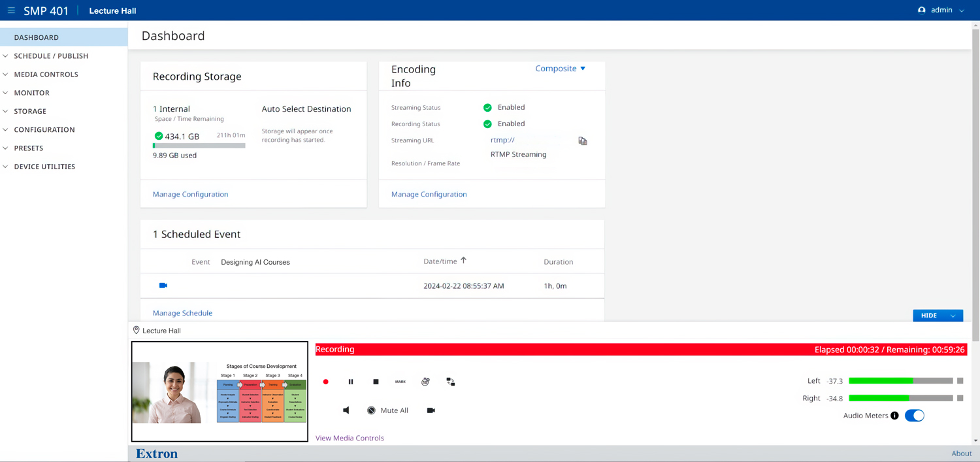Add a chapter MARK to recording
The width and height of the screenshot is (980, 462).
tap(400, 382)
